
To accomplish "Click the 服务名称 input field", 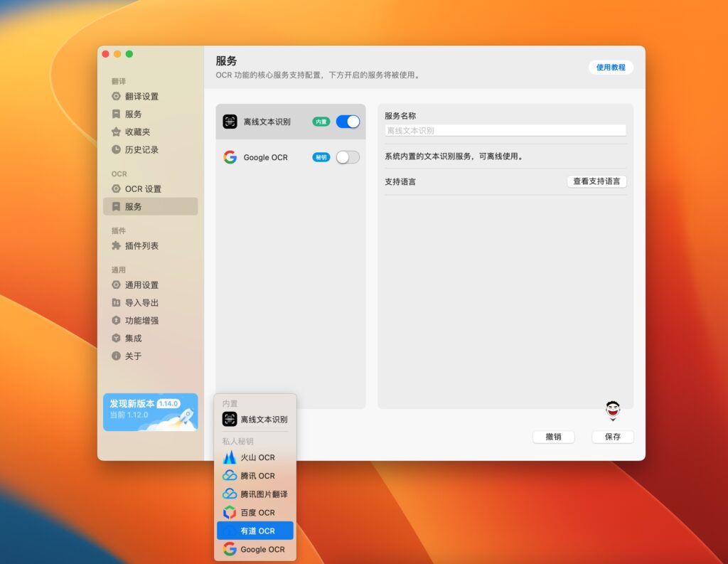I will click(x=505, y=130).
